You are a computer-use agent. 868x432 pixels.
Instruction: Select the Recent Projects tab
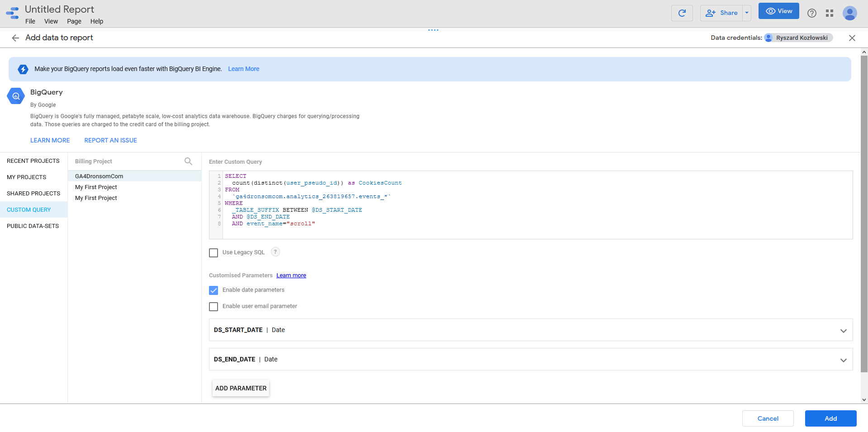point(33,161)
